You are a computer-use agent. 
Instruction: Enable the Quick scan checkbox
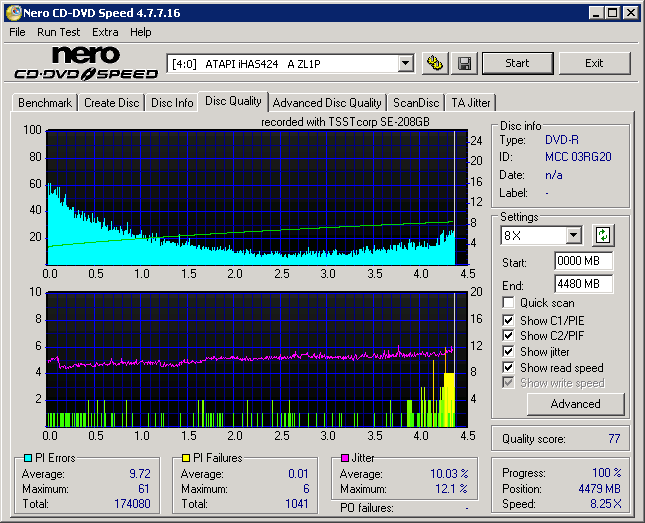click(x=509, y=303)
